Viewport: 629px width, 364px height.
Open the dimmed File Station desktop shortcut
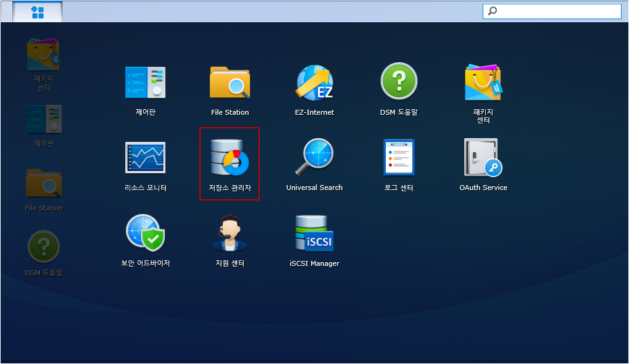tap(44, 191)
